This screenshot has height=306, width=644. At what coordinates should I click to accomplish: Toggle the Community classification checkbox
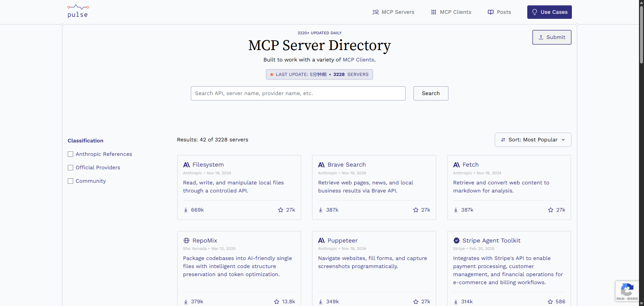click(70, 181)
